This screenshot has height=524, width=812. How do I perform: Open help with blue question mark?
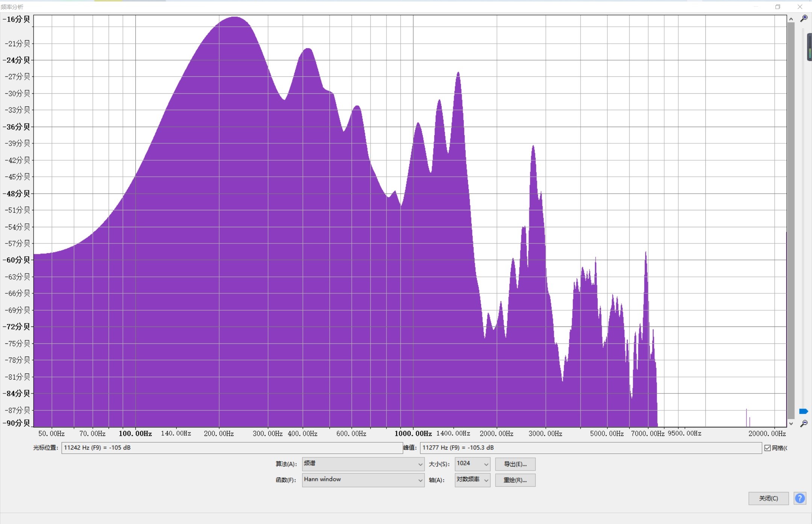(x=800, y=498)
